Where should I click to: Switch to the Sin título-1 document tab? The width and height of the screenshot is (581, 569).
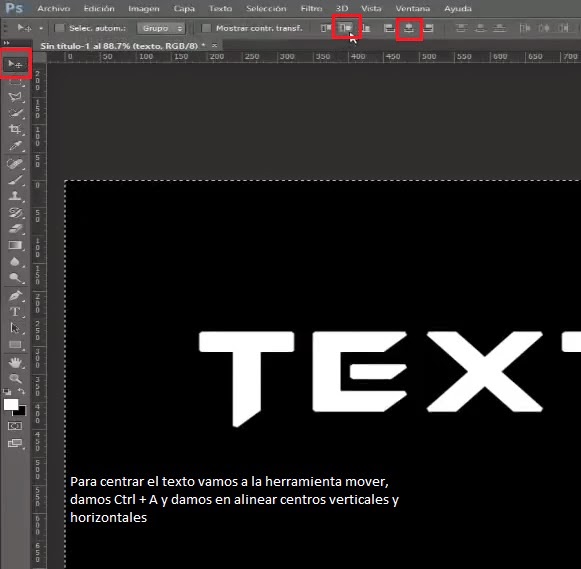coord(122,46)
